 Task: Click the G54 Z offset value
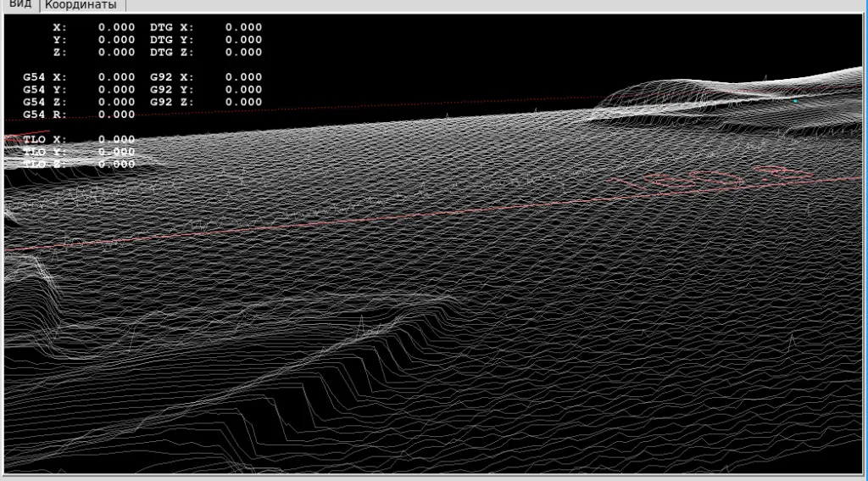[x=116, y=103]
